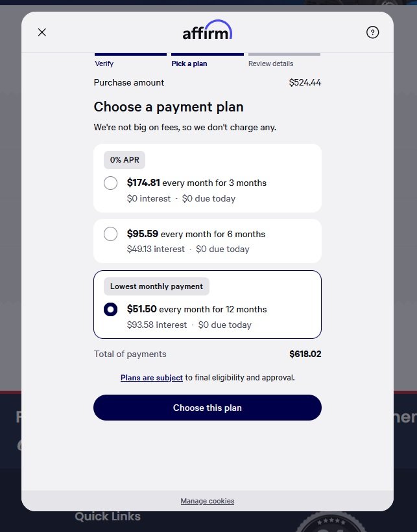Image resolution: width=417 pixels, height=532 pixels.
Task: Open help via question mark icon
Action: click(372, 32)
